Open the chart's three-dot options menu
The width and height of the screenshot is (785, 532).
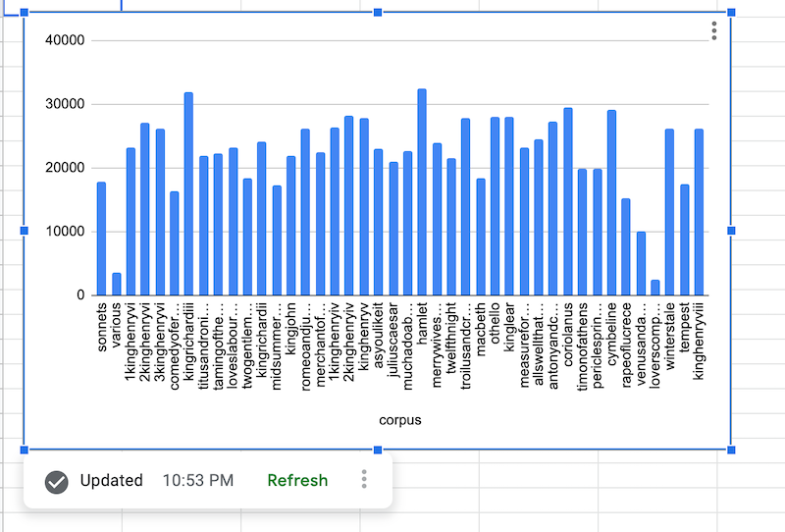coord(714,31)
